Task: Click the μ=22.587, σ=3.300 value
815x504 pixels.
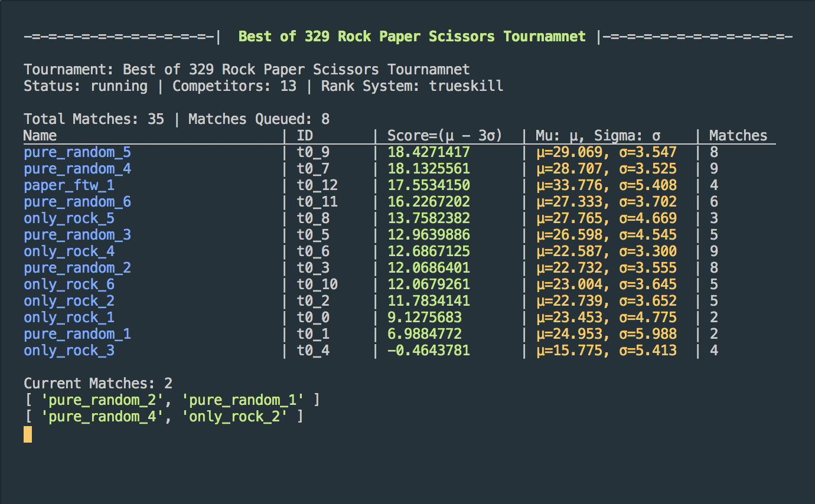Action: tap(607, 251)
